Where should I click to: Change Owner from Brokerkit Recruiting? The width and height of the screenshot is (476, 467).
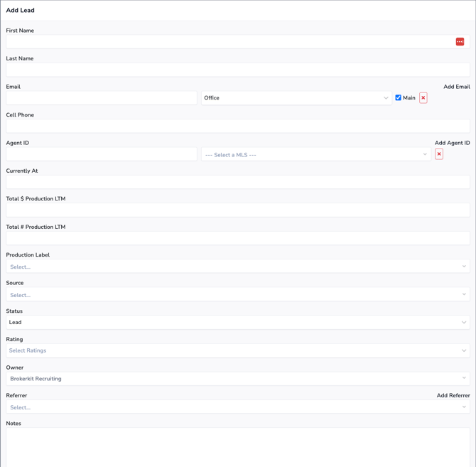(237, 379)
